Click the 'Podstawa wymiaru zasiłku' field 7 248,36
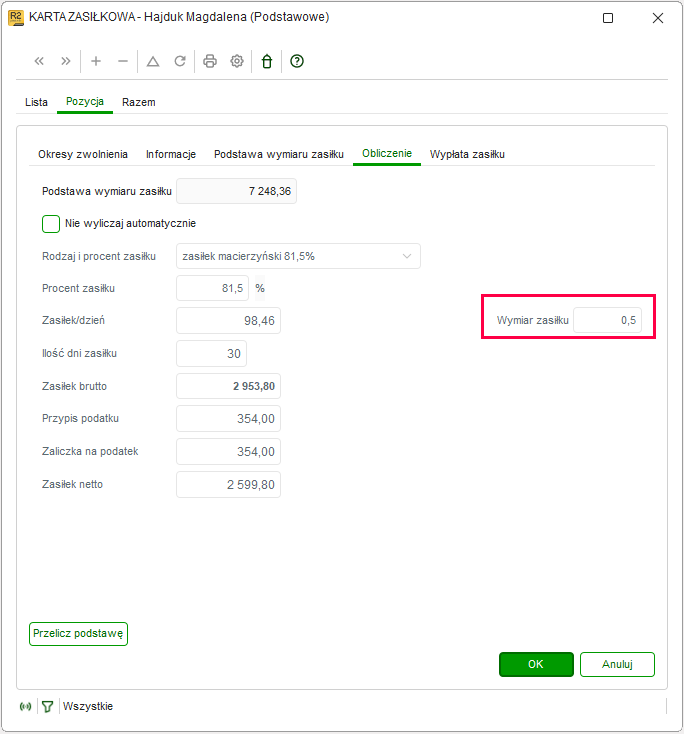 click(236, 191)
